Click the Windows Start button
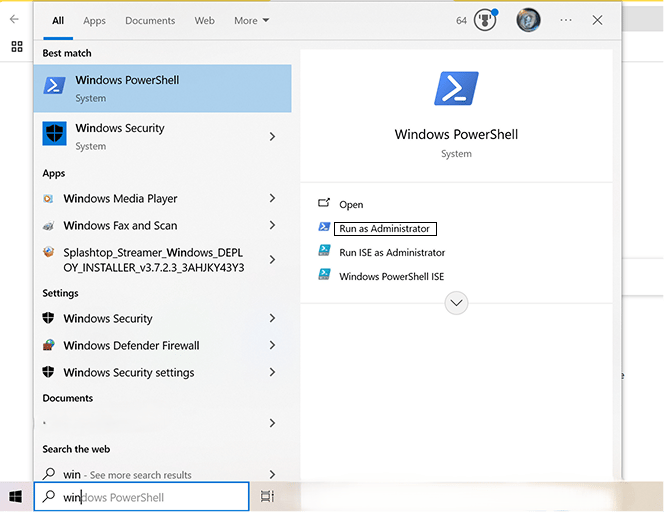The width and height of the screenshot is (664, 512). [16, 496]
